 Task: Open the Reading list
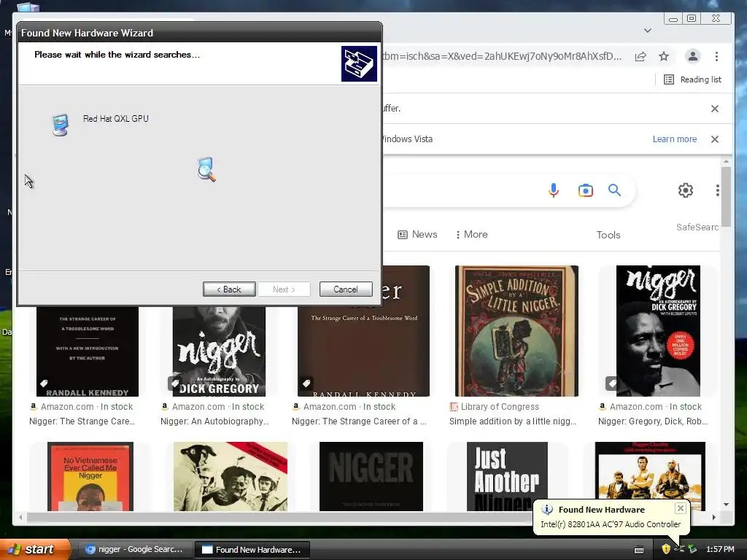[x=693, y=79]
